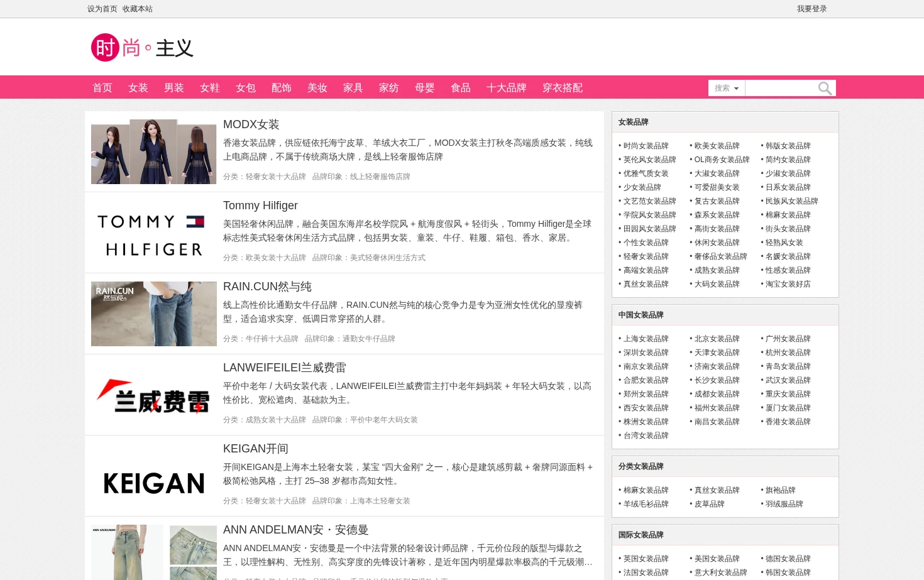Open the 男装 navigation tab
This screenshot has width=924, height=580.
(174, 88)
